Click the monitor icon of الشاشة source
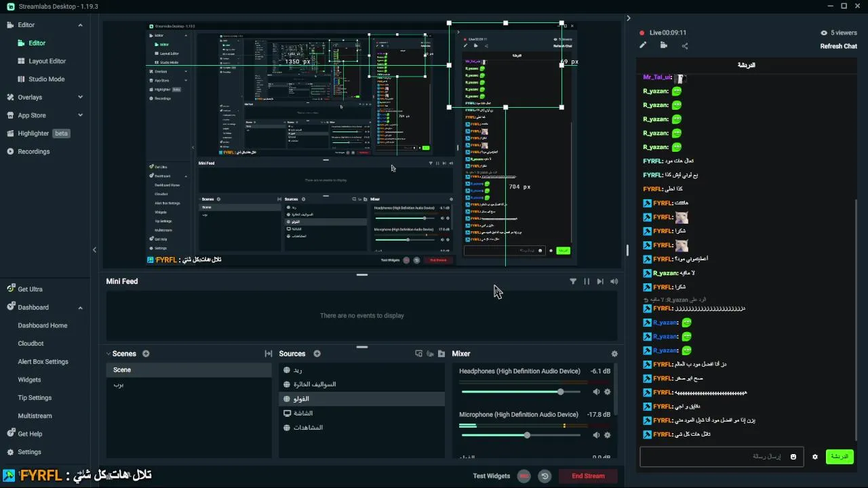Screen dimensions: 868x488 (x=288, y=413)
